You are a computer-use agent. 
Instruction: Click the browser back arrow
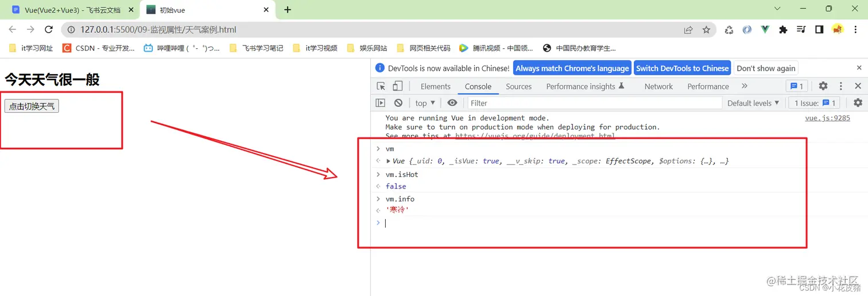[13, 30]
